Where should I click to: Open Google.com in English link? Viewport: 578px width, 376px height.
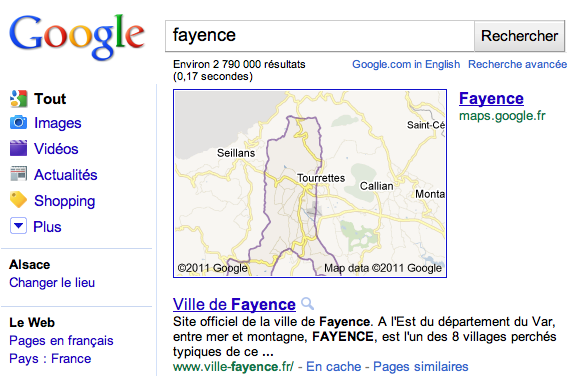click(406, 64)
